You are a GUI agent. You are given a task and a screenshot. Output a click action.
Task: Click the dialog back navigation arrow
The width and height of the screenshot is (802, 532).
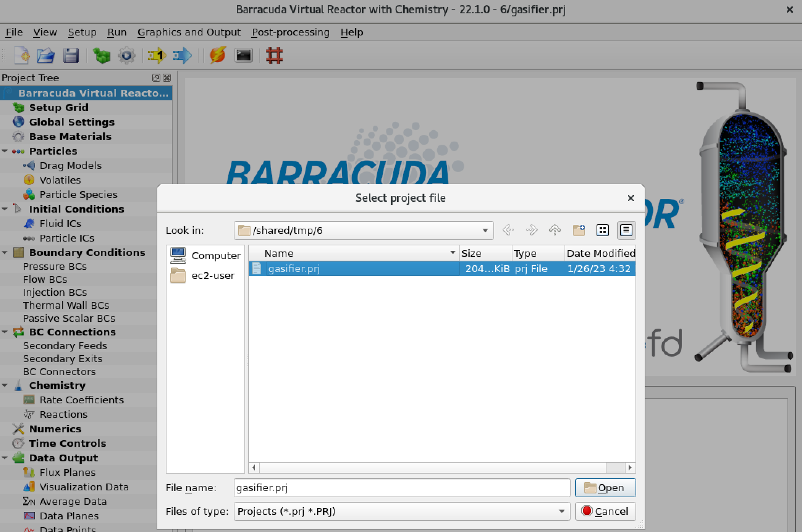[x=508, y=230]
